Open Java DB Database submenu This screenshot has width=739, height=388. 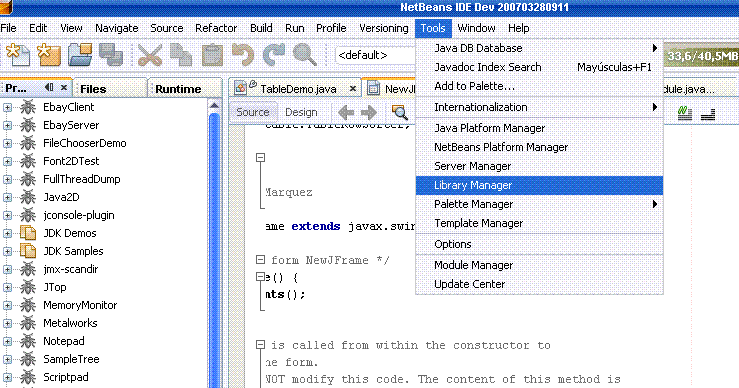coord(539,48)
